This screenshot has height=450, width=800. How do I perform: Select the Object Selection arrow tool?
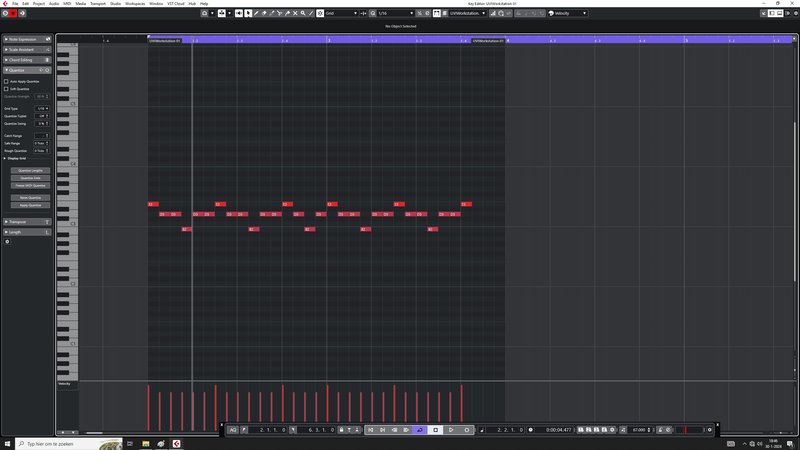(248, 13)
